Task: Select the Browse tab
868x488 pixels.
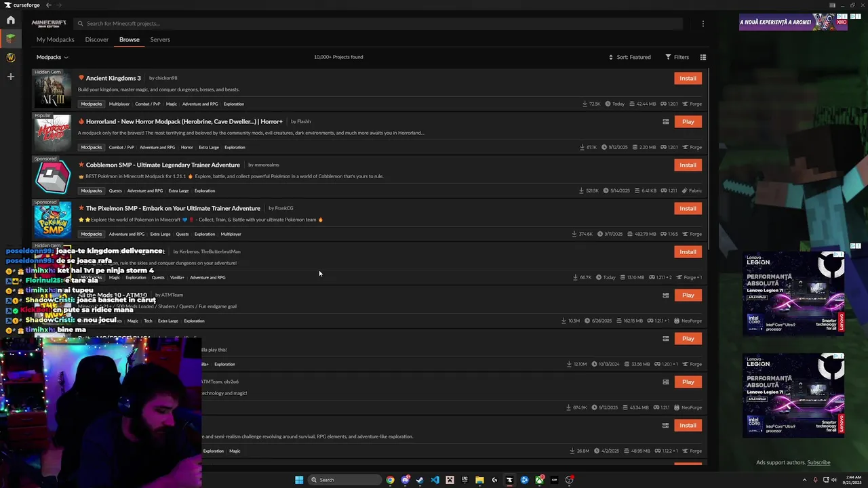Action: click(x=130, y=39)
